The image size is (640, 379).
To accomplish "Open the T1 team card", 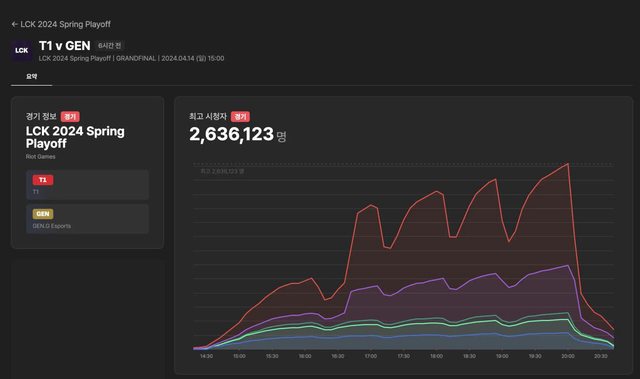I will pyautogui.click(x=87, y=185).
